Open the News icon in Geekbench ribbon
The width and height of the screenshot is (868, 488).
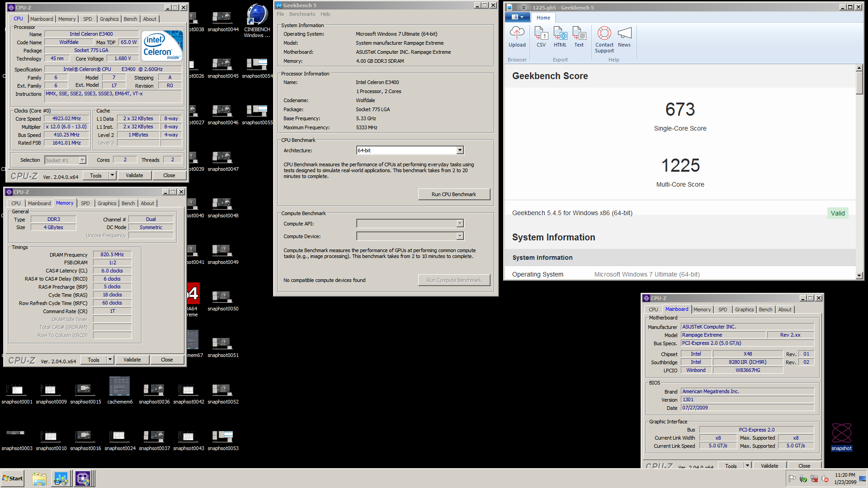coord(624,37)
